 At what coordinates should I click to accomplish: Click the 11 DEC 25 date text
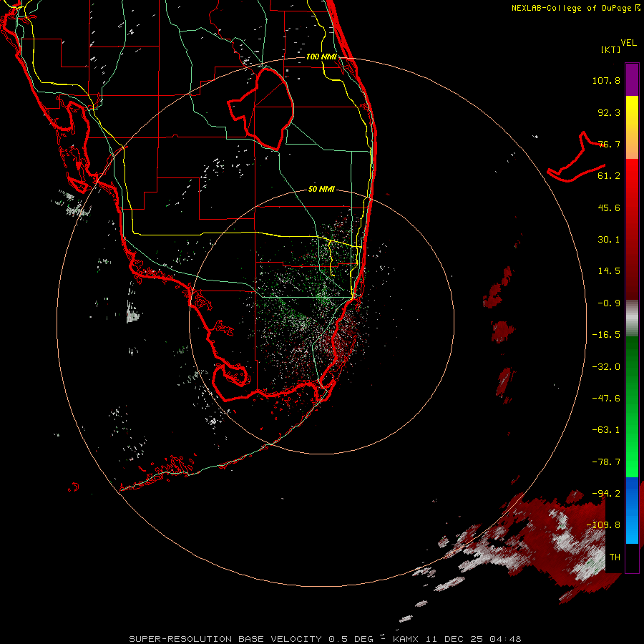coord(454,639)
